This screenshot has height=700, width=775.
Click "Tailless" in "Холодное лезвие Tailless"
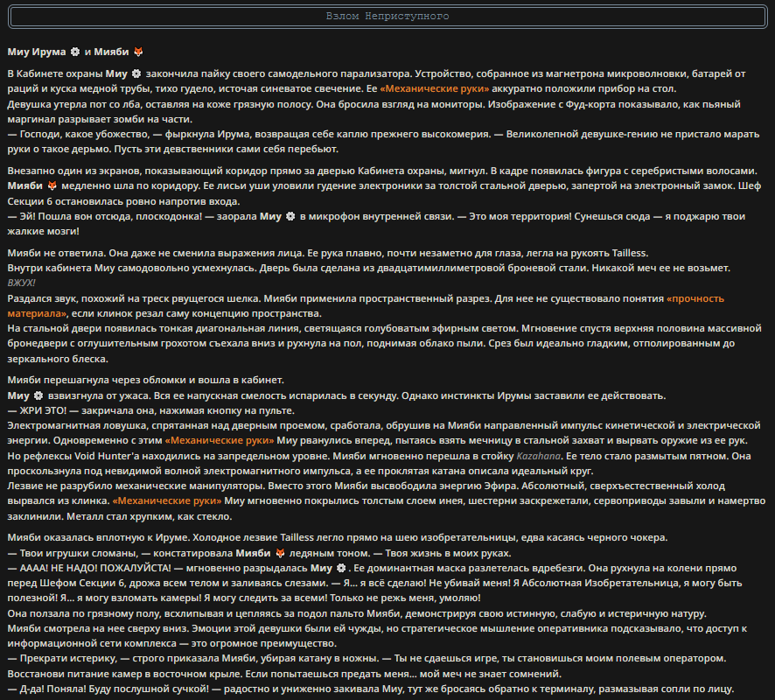click(x=297, y=538)
